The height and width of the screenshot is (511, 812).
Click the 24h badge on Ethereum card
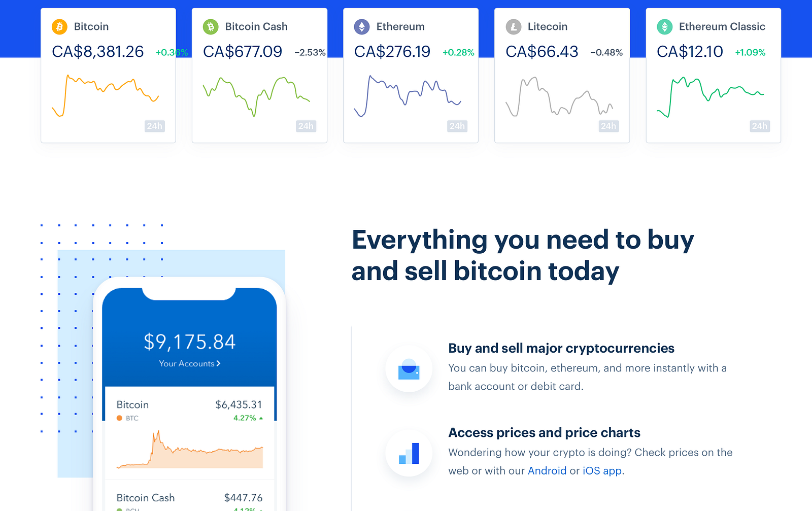457,126
